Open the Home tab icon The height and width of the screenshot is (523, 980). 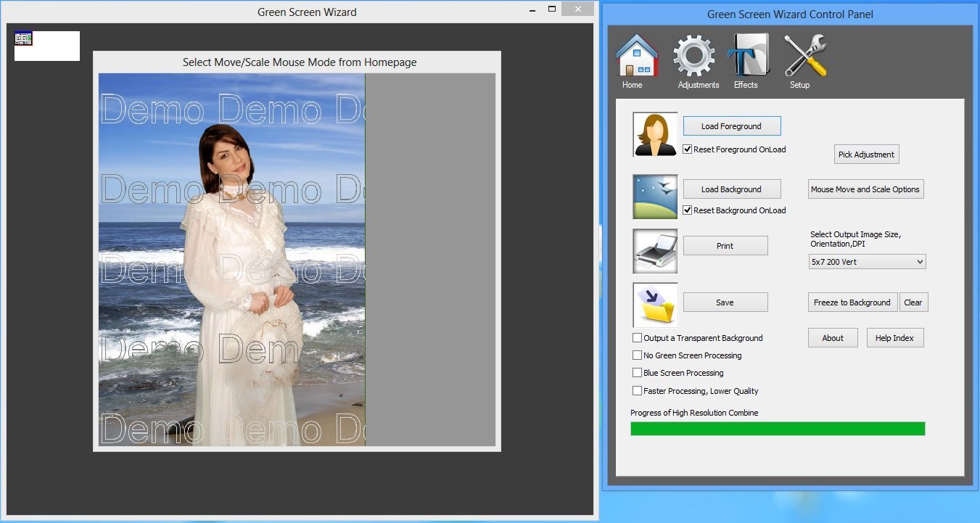pos(636,56)
